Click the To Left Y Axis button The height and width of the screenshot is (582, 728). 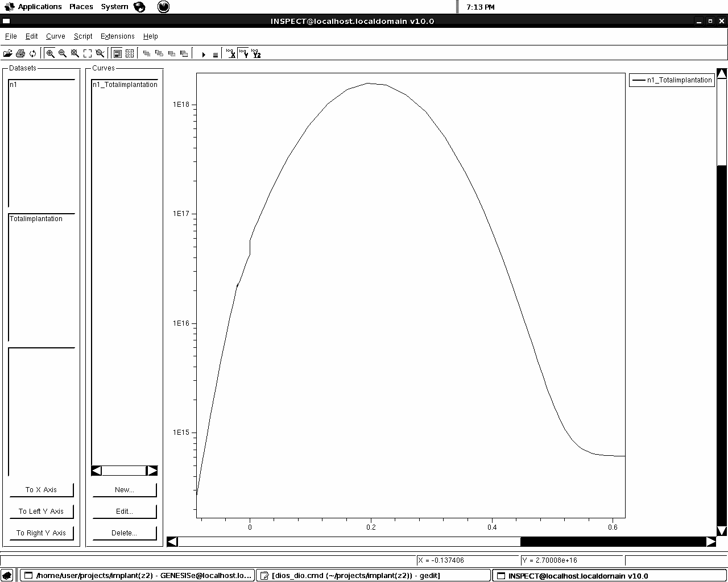41,512
